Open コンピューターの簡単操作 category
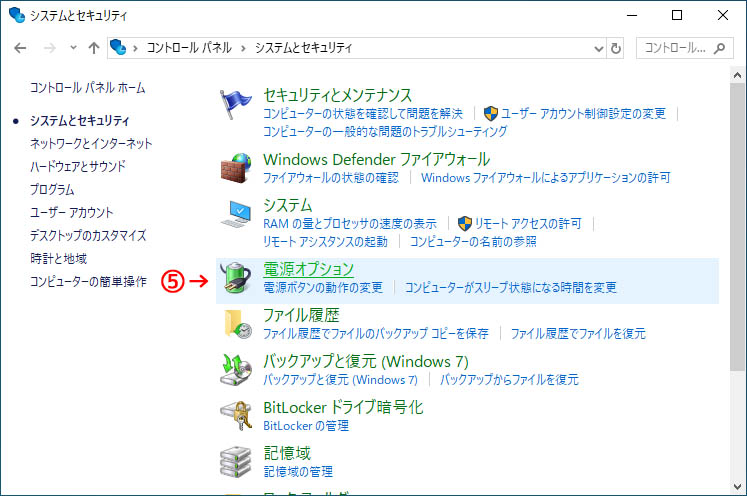 coord(88,282)
